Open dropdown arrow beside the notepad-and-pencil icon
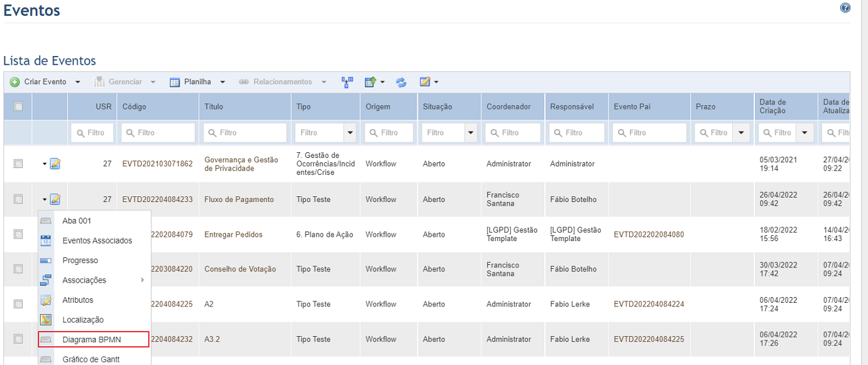Viewport: 868px width, 365px height. (x=436, y=82)
